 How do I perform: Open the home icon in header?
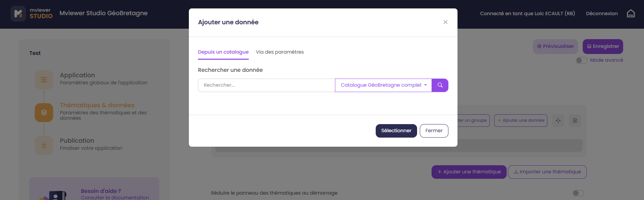[631, 13]
